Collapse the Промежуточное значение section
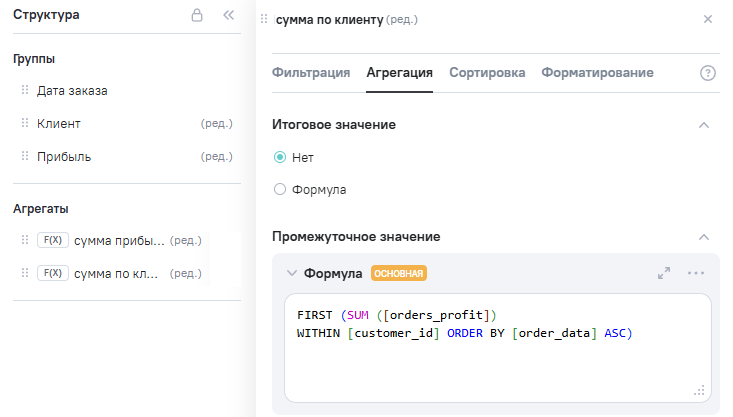Viewport: 733px width, 417px height. point(704,237)
